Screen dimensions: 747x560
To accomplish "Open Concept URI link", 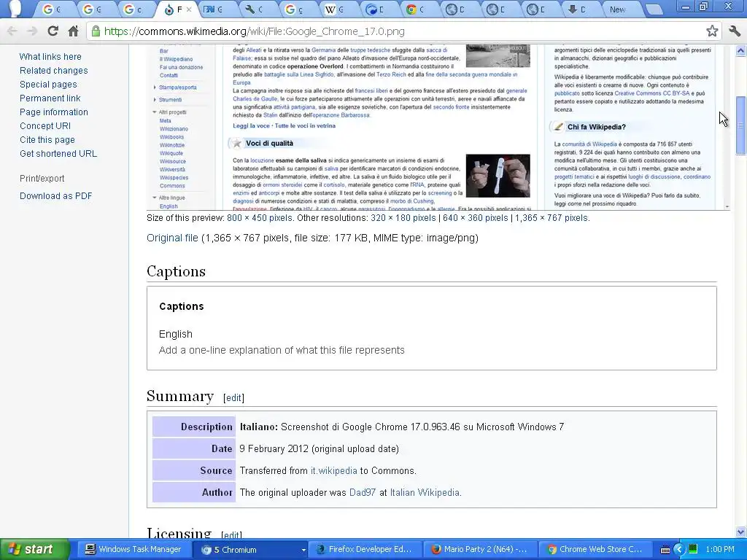I will point(45,125).
